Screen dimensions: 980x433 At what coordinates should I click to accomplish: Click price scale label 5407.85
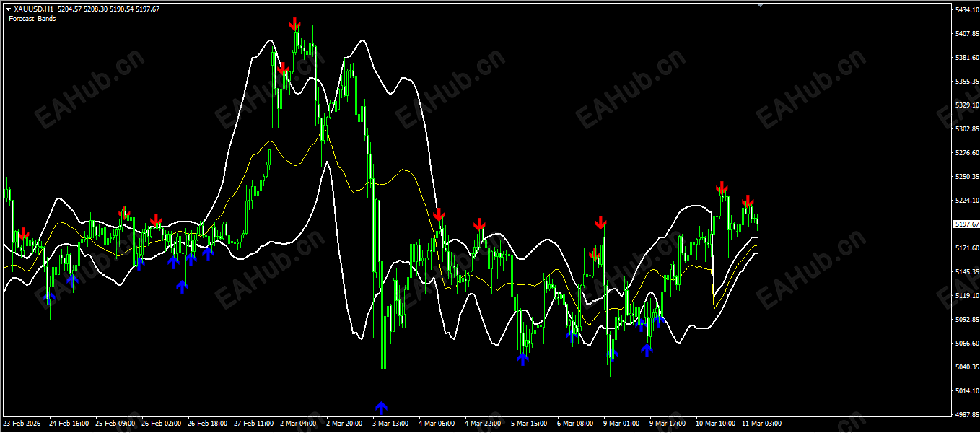(x=966, y=34)
